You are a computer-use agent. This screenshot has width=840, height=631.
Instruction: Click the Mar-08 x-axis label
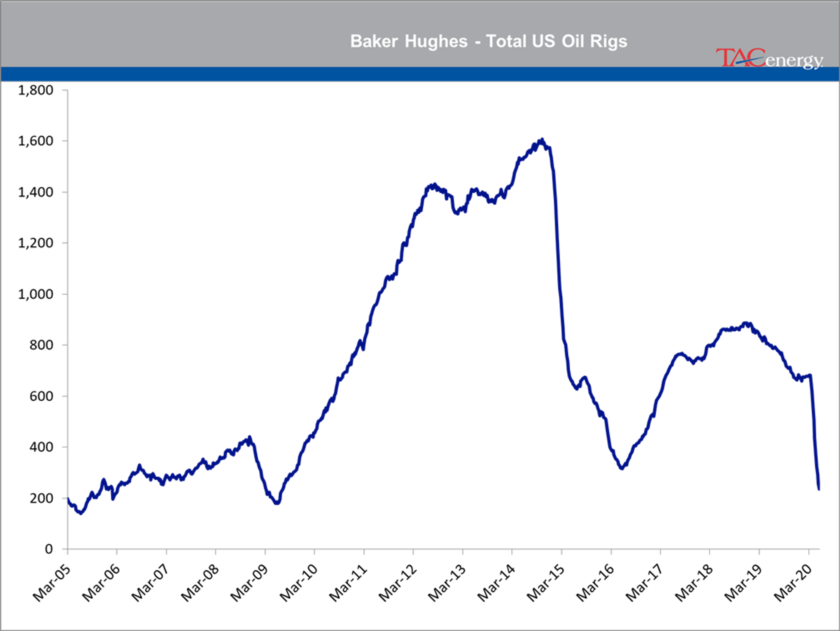coord(200,583)
